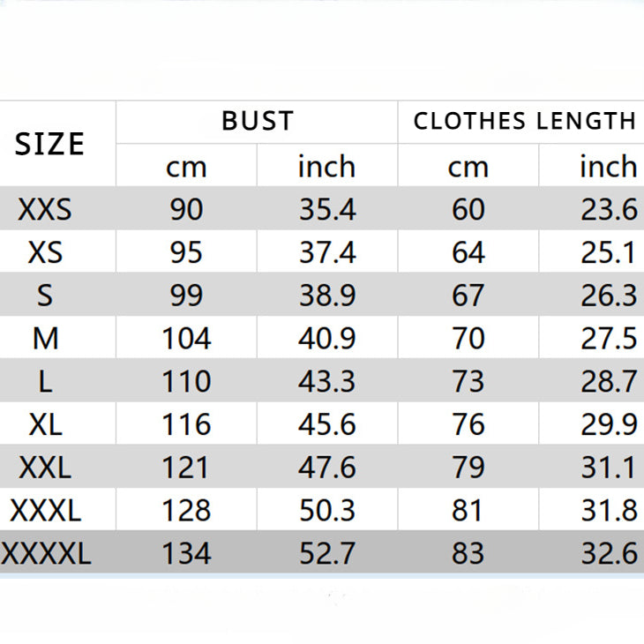Image resolution: width=644 pixels, height=644 pixels.
Task: Select the XL size label
Action: 45,424
